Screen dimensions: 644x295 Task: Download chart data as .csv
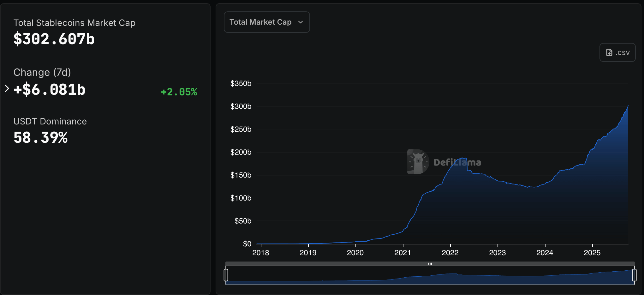pos(617,52)
